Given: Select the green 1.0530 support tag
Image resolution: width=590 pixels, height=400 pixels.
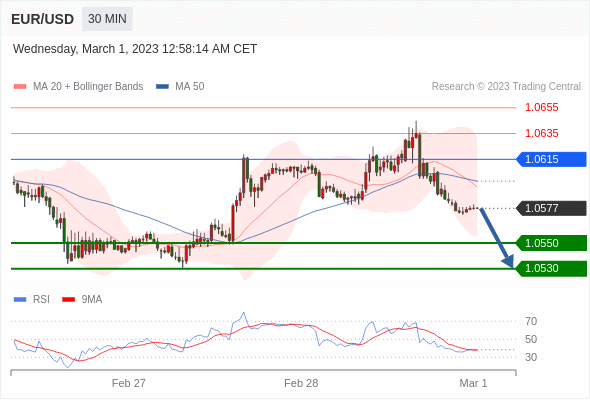Looking at the screenshot, I should point(551,269).
